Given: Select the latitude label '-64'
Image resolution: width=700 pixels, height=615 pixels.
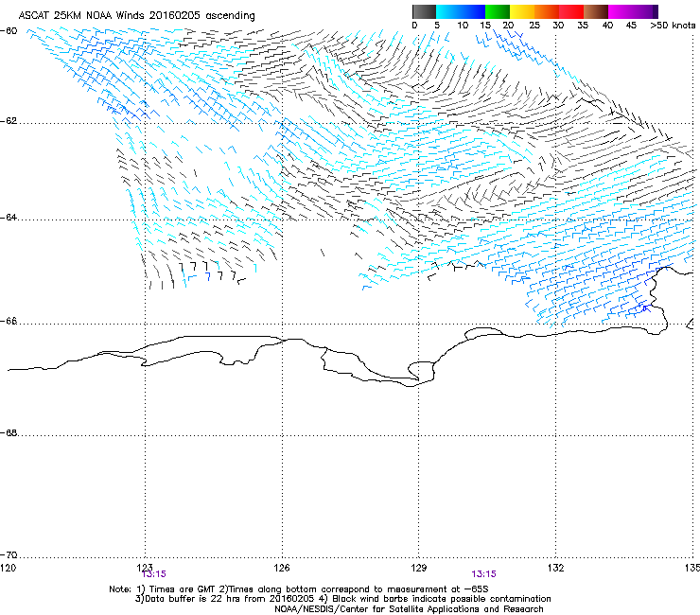Looking at the screenshot, I should coord(9,218).
